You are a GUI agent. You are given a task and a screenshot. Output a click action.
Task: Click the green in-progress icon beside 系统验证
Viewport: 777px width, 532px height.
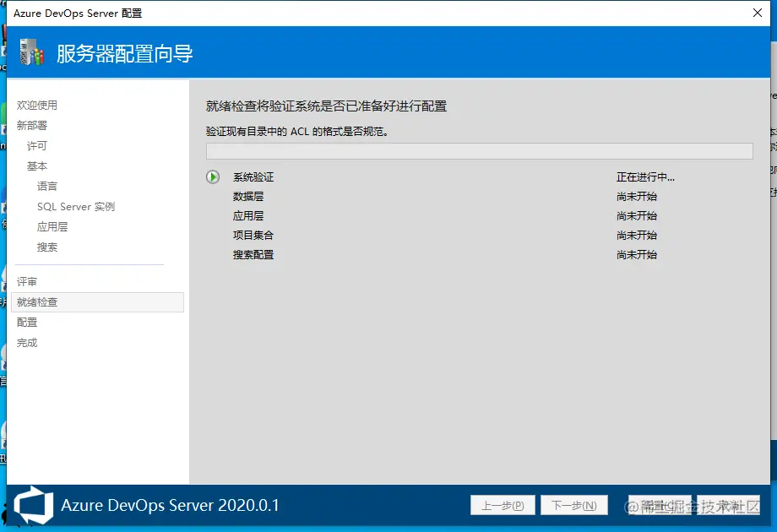[213, 176]
